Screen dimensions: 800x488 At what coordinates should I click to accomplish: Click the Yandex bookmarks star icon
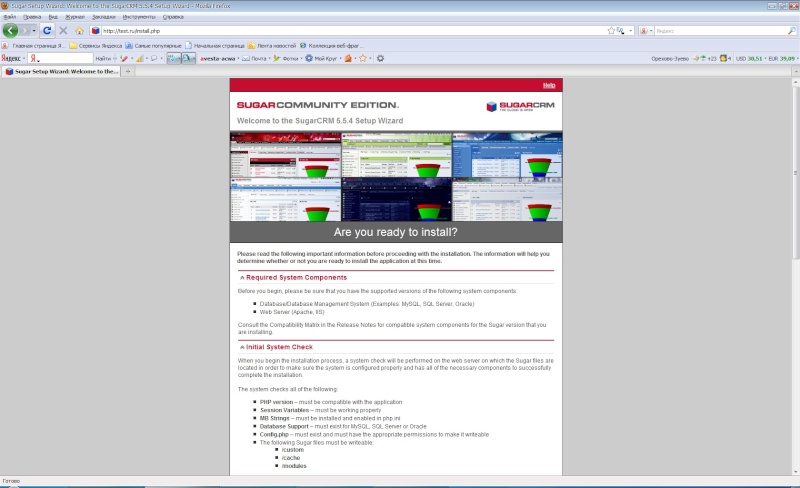point(363,58)
